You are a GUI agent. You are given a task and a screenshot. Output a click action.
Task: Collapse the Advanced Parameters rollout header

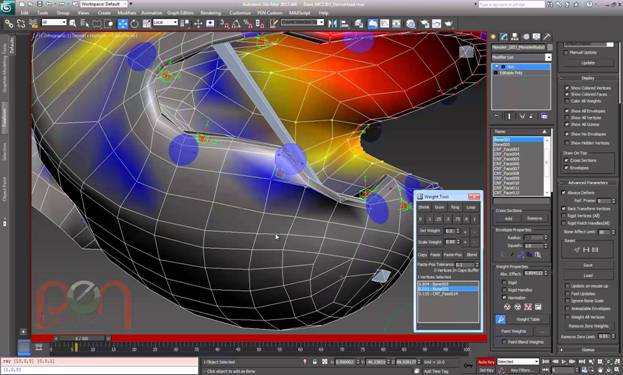pyautogui.click(x=588, y=183)
